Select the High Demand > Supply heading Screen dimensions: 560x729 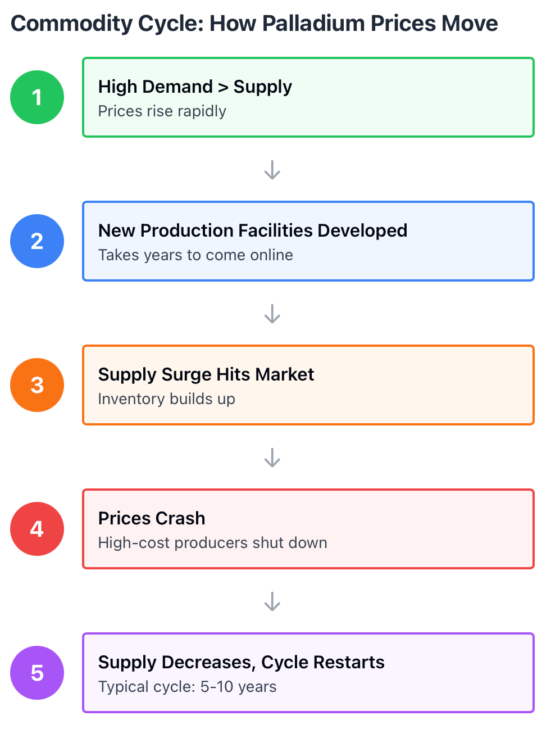click(195, 87)
